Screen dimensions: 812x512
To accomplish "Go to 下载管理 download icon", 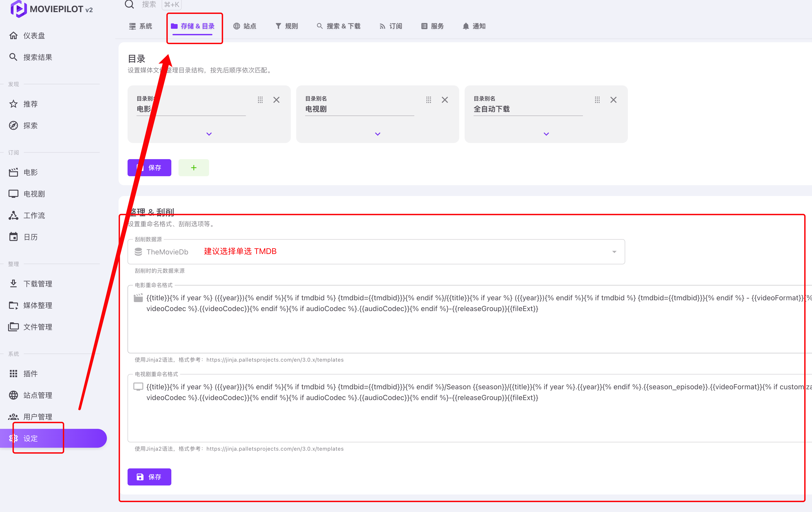I will coord(13,283).
